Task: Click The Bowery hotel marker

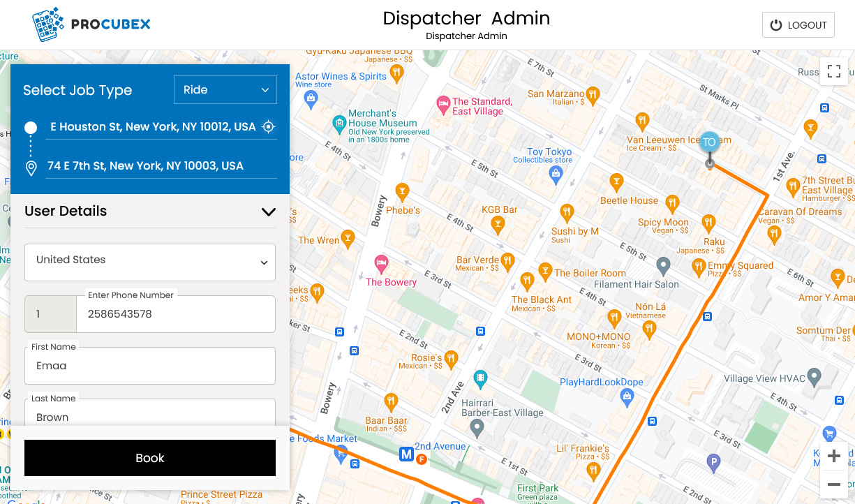Action: pyautogui.click(x=381, y=265)
